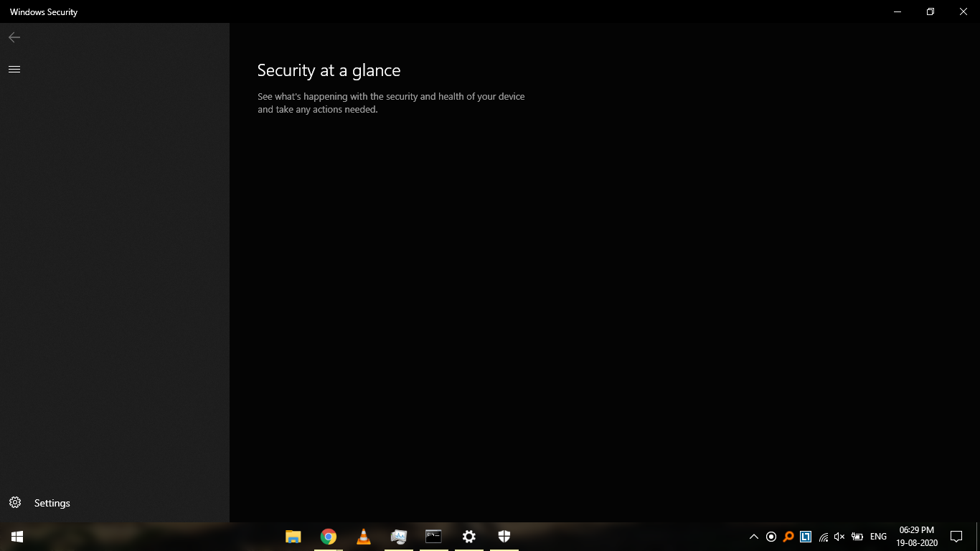Image resolution: width=980 pixels, height=551 pixels.
Task: Click the ENG language indicator
Action: click(878, 537)
